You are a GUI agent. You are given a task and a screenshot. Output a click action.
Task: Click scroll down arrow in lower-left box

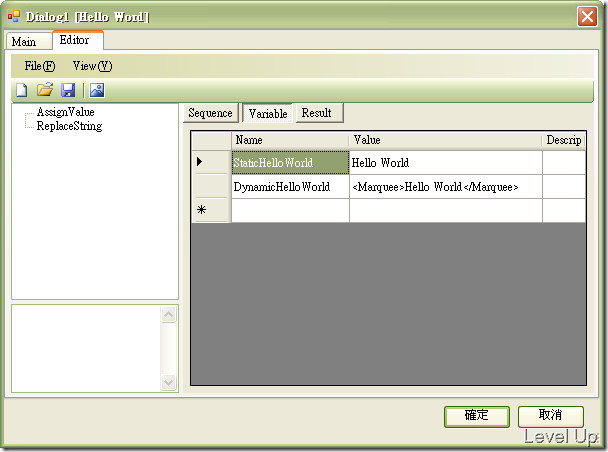[x=169, y=383]
